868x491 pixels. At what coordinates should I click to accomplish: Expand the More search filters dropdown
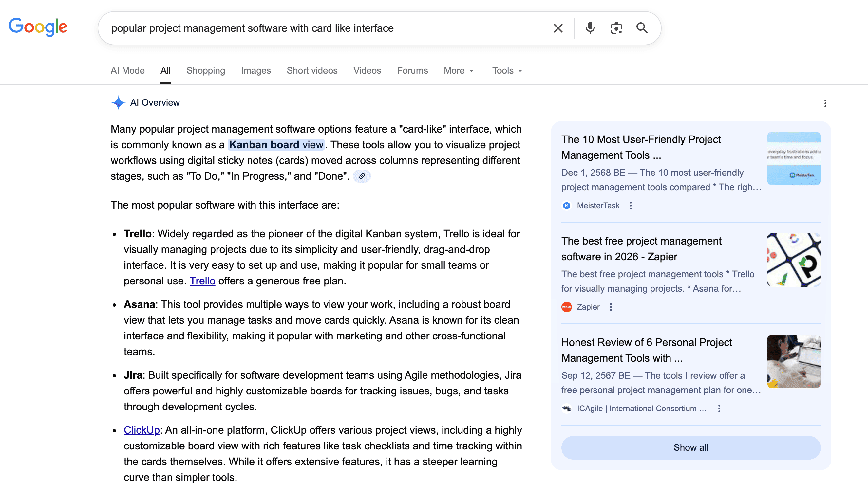point(459,71)
